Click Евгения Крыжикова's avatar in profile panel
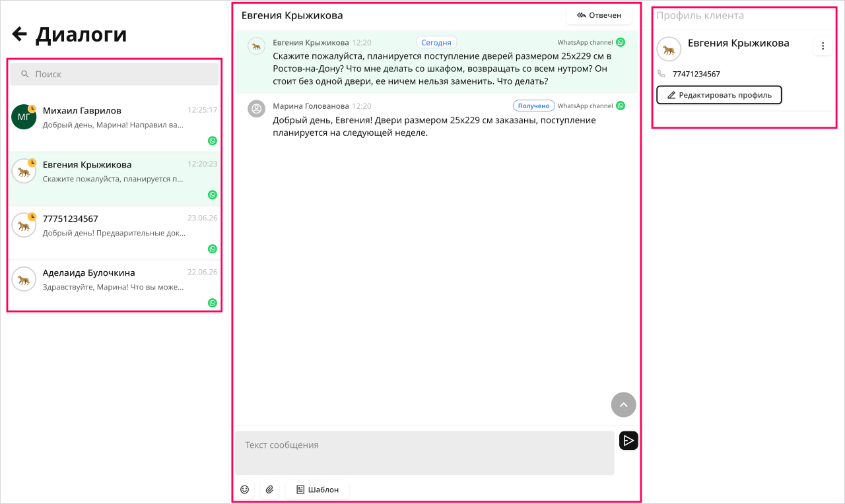Image resolution: width=845 pixels, height=504 pixels. [669, 49]
